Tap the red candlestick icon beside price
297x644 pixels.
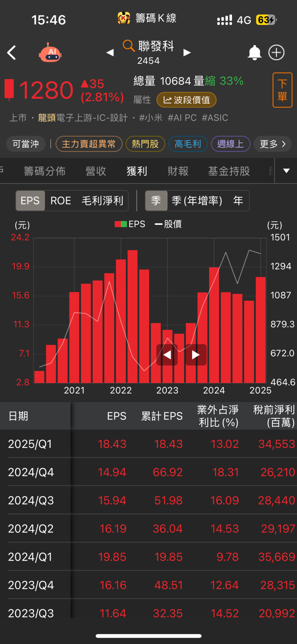click(9, 90)
